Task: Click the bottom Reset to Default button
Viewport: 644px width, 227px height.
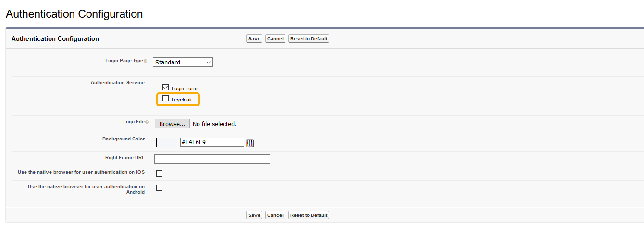Action: pyautogui.click(x=309, y=215)
